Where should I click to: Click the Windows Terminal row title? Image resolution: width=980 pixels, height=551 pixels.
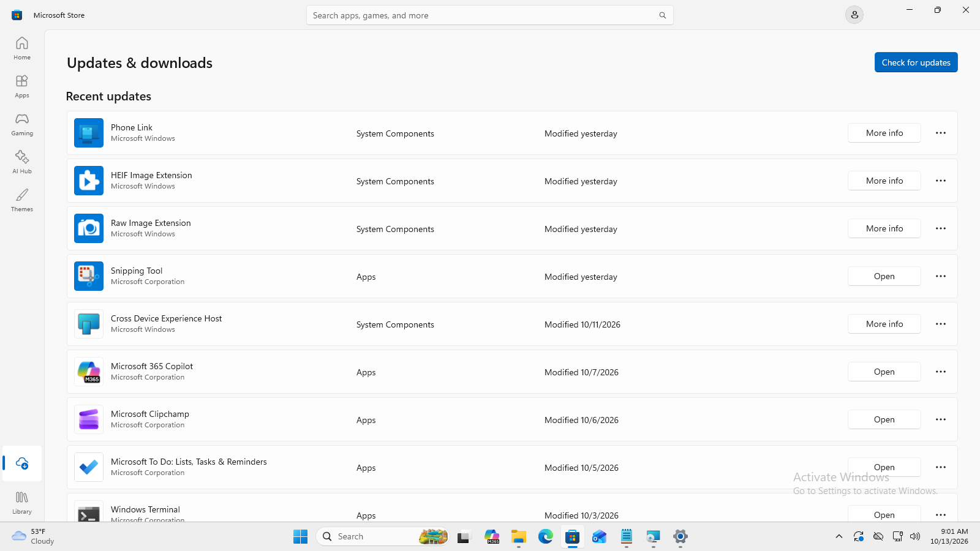click(x=145, y=509)
